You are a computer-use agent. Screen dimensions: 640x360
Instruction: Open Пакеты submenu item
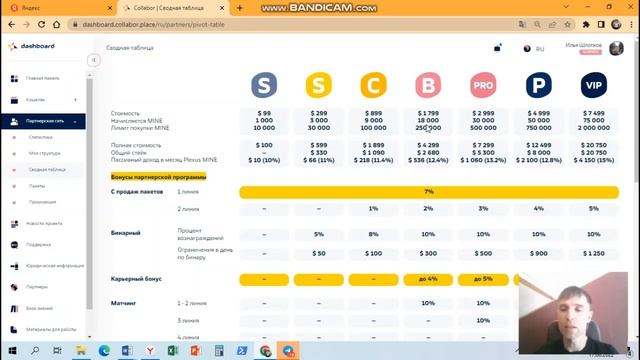pyautogui.click(x=37, y=186)
